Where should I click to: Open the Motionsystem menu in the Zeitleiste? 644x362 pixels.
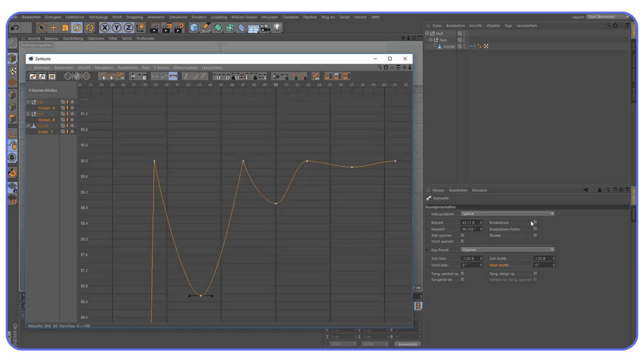click(x=185, y=67)
